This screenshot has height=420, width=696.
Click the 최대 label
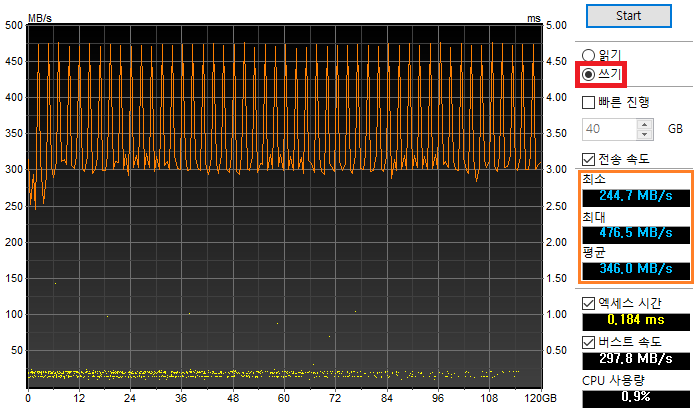[594, 217]
